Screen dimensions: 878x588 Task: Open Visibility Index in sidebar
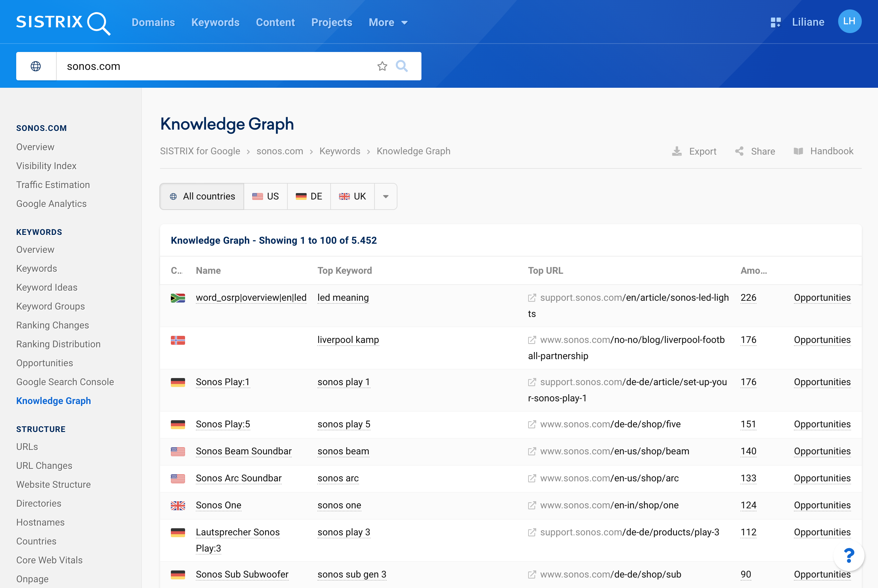46,166
